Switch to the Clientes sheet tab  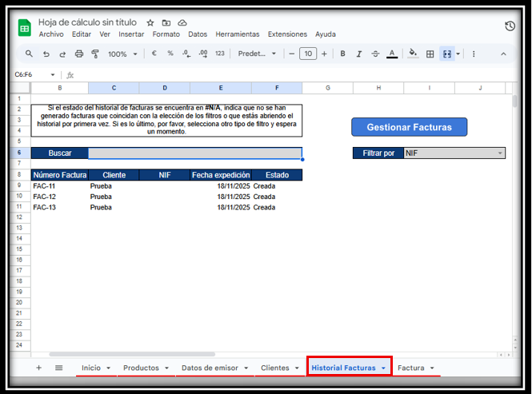coord(274,368)
